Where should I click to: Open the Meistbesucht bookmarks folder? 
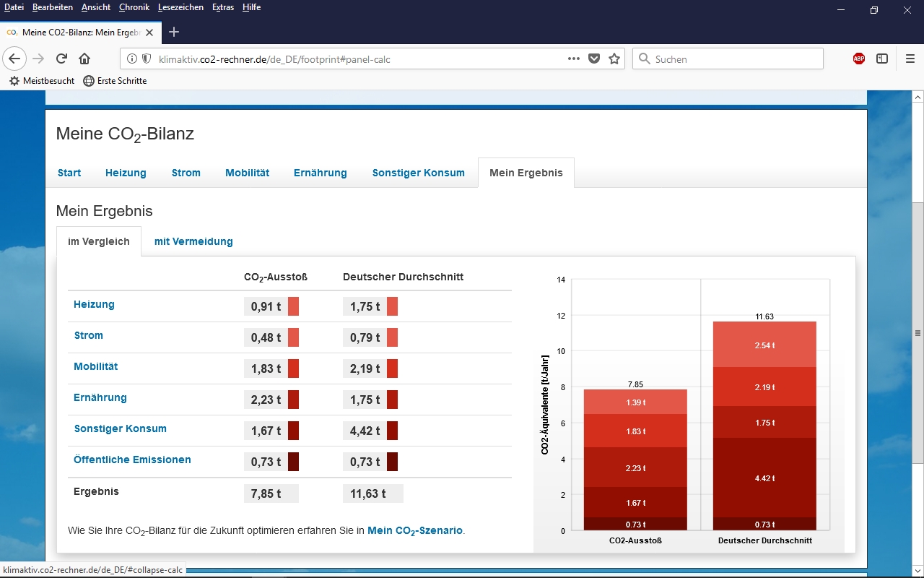(x=42, y=81)
